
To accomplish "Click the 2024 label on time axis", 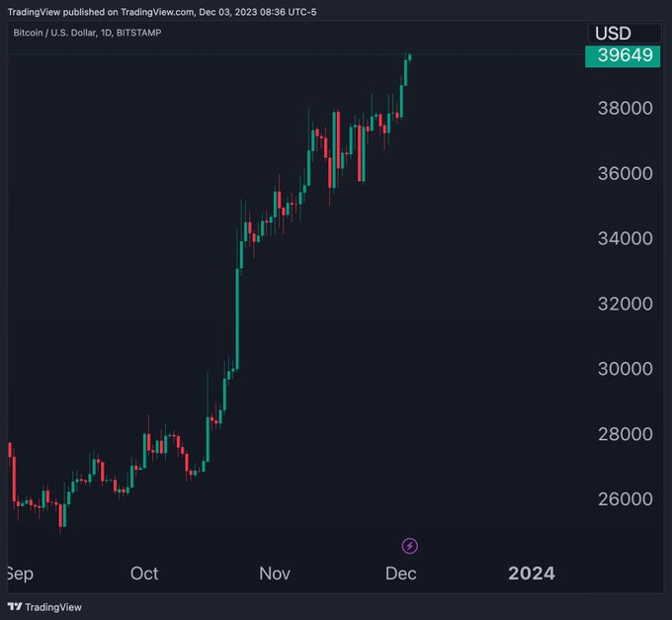I will click(532, 574).
